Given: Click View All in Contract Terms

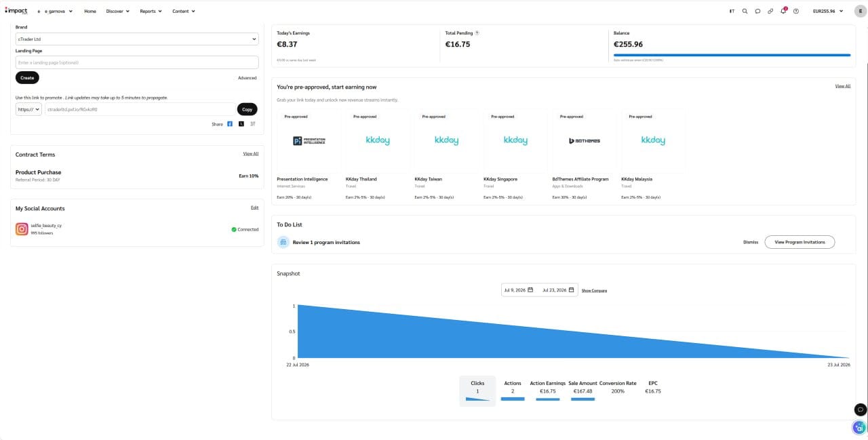Looking at the screenshot, I should (x=251, y=154).
